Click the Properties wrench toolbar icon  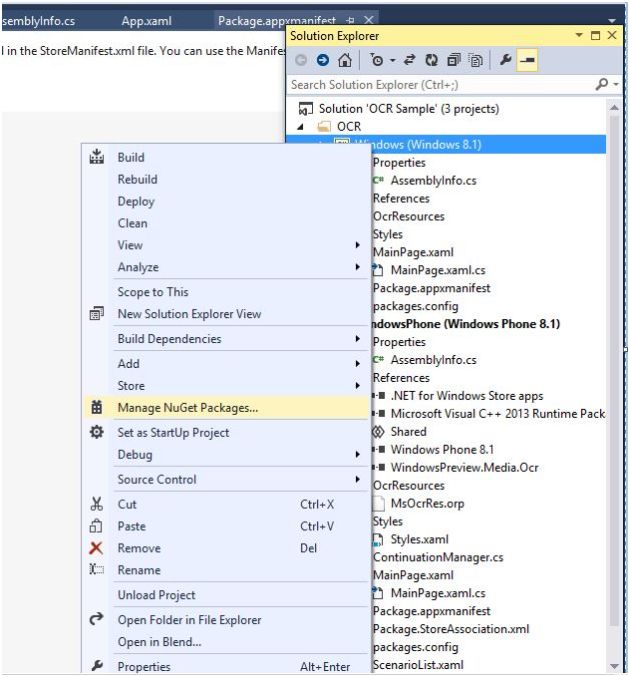click(505, 60)
